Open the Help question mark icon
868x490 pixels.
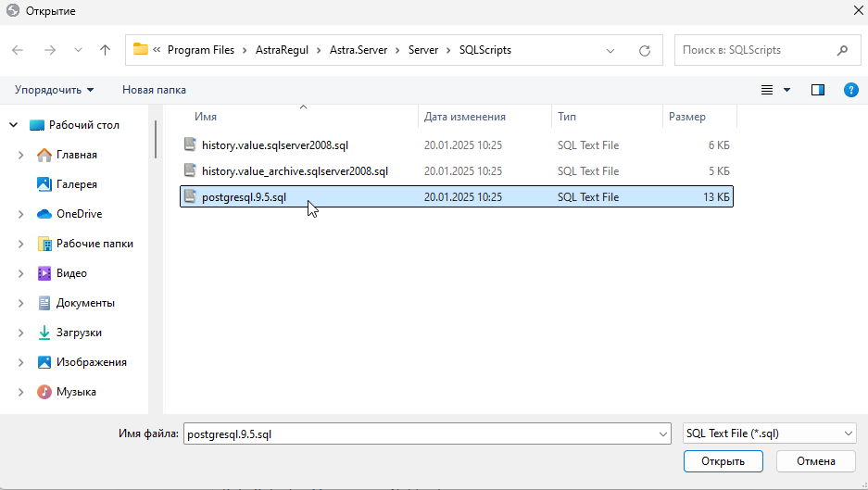(850, 90)
